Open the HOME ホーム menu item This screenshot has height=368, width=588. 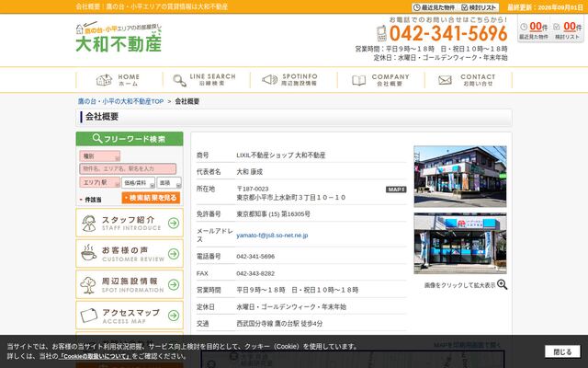coord(119,80)
